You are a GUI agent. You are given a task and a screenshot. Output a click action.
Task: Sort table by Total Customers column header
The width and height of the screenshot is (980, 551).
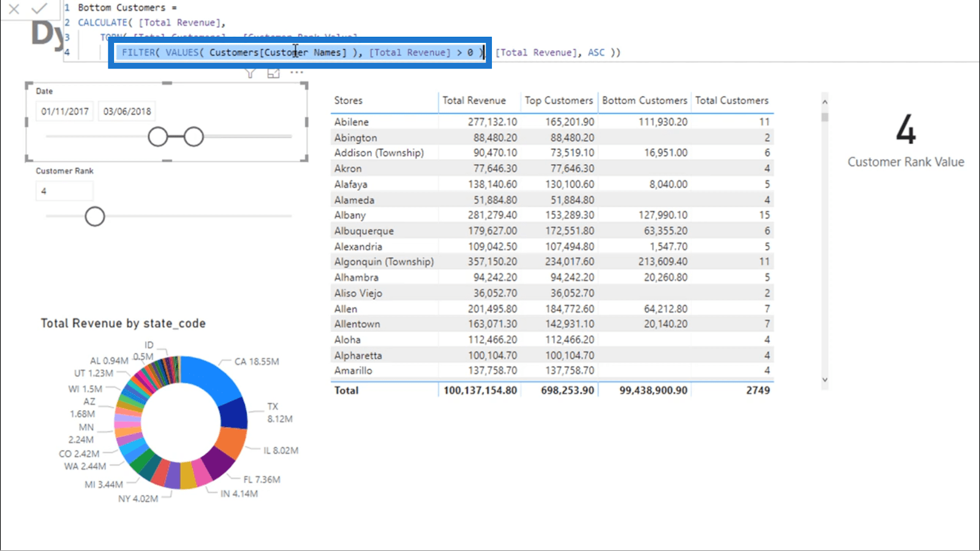[731, 100]
